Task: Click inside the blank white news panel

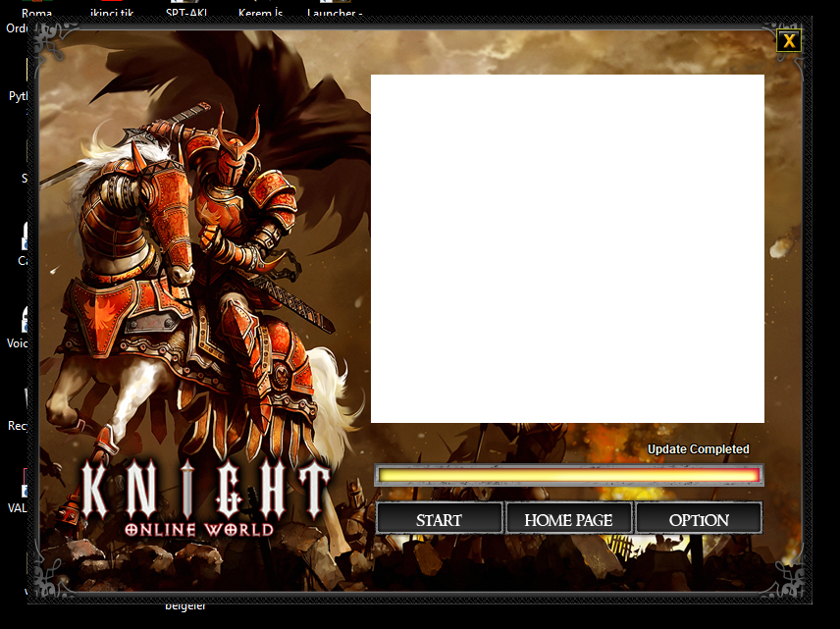Action: point(567,248)
